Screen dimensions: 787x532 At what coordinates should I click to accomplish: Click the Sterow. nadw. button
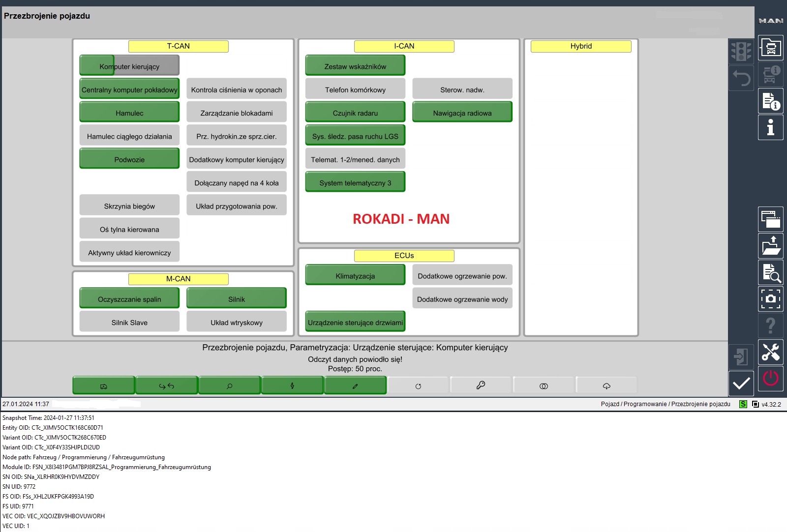(x=462, y=89)
